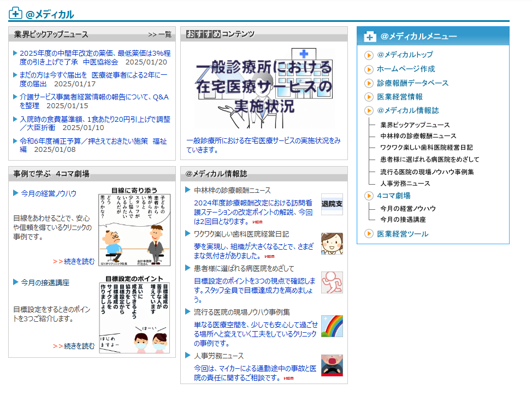Screen dimensions: 532x395
Task: Open 業界ピックアップニュース submenu item
Action: tap(415, 125)
